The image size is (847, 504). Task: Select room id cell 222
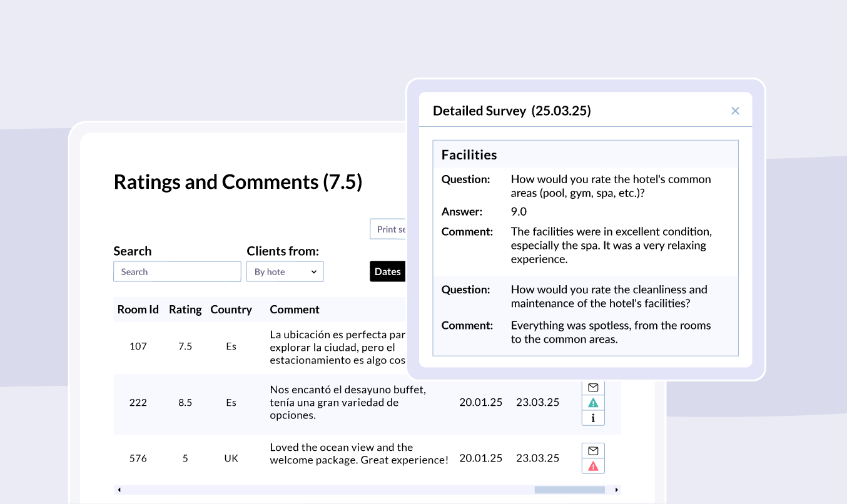tap(138, 403)
